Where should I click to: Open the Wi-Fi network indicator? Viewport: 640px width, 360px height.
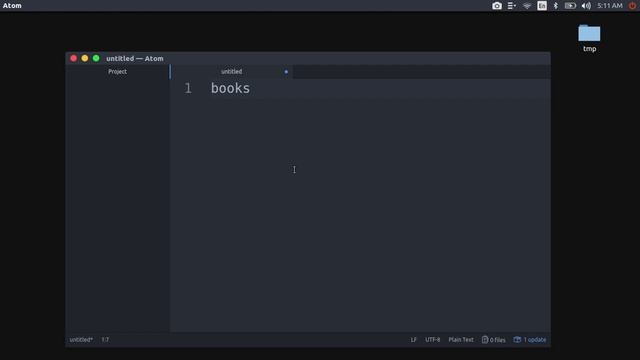527,6
